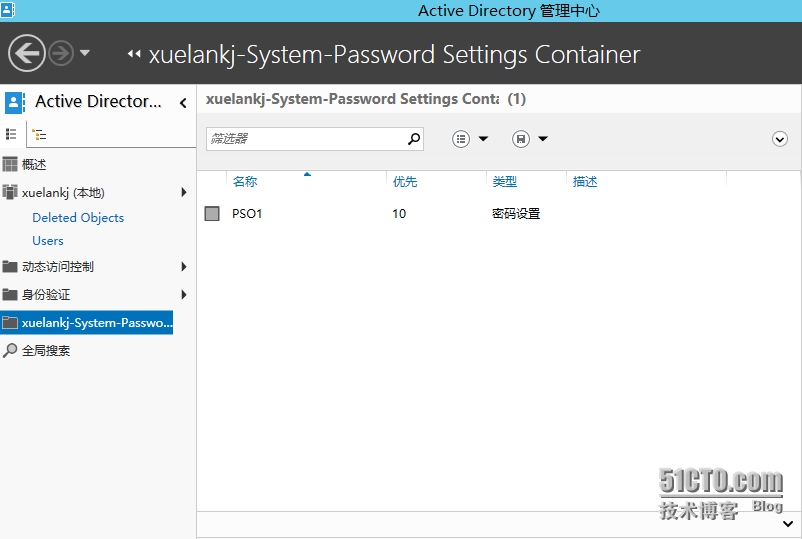
Task: Click the 概述 grid icon
Action: pos(10,164)
